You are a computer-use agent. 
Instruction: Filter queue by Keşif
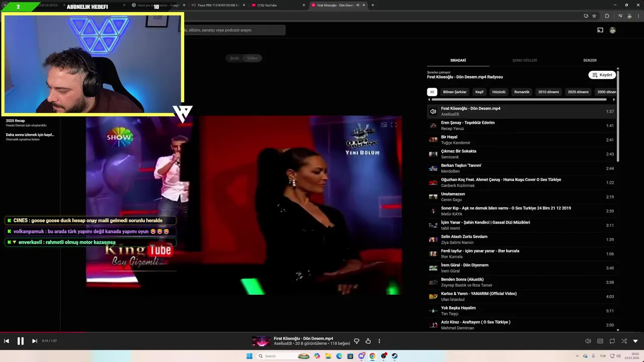479,92
